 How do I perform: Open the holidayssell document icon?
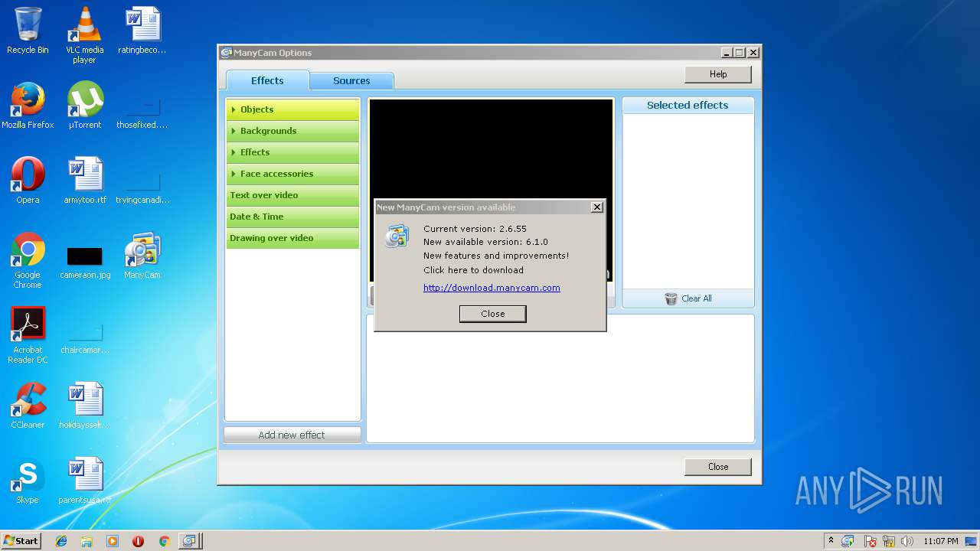(x=84, y=406)
